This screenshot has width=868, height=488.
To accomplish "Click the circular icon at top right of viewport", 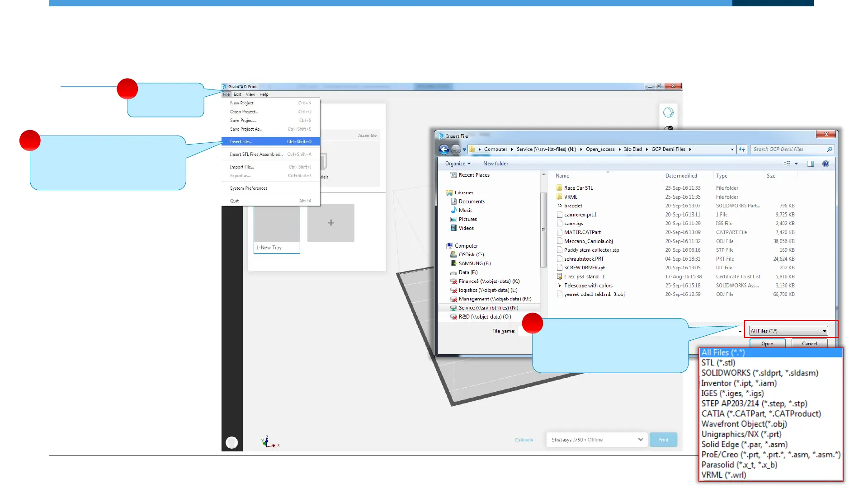I will click(668, 113).
